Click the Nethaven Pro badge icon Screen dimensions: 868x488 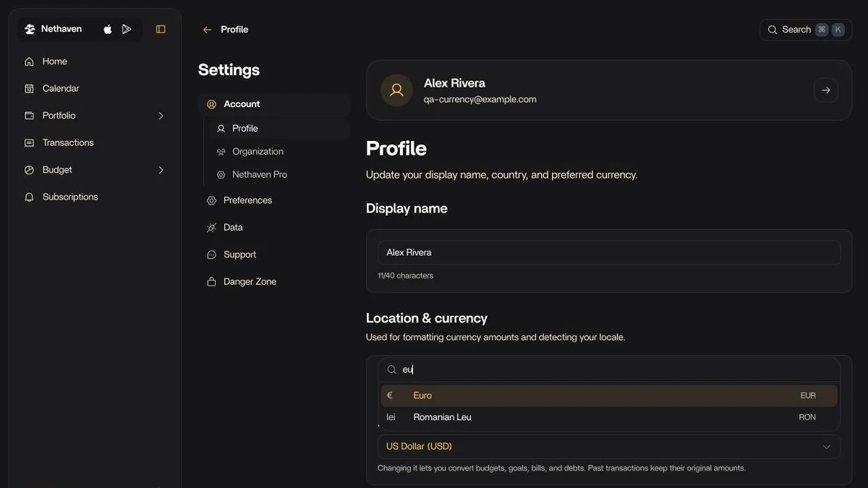pyautogui.click(x=221, y=175)
